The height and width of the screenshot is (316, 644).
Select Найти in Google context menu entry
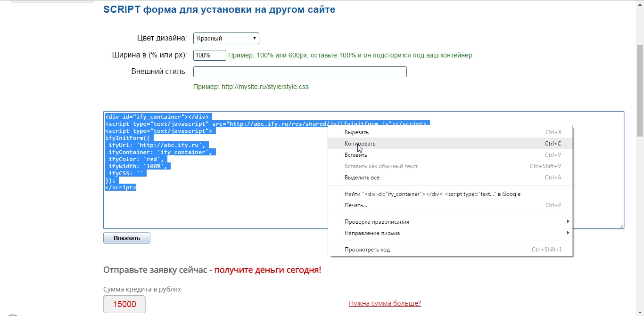[450, 194]
